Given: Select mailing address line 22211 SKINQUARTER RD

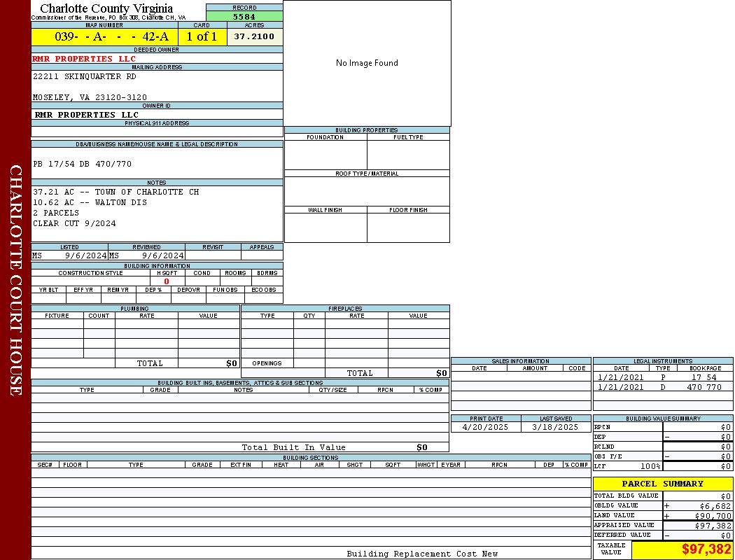Looking at the screenshot, I should (85, 76).
